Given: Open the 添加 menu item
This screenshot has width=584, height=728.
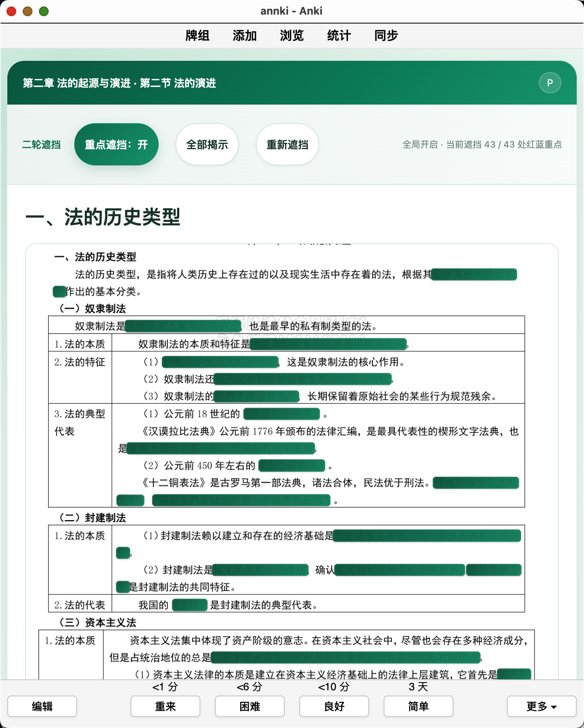Looking at the screenshot, I should pos(245,36).
